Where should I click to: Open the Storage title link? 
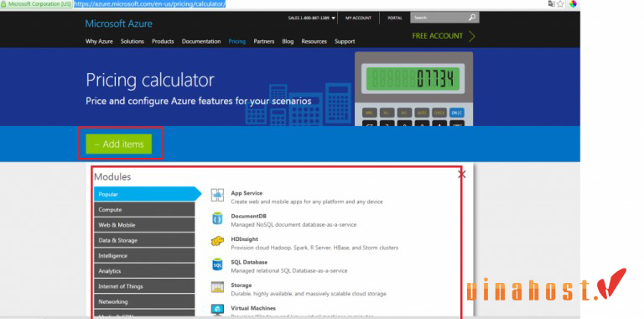[x=241, y=285]
